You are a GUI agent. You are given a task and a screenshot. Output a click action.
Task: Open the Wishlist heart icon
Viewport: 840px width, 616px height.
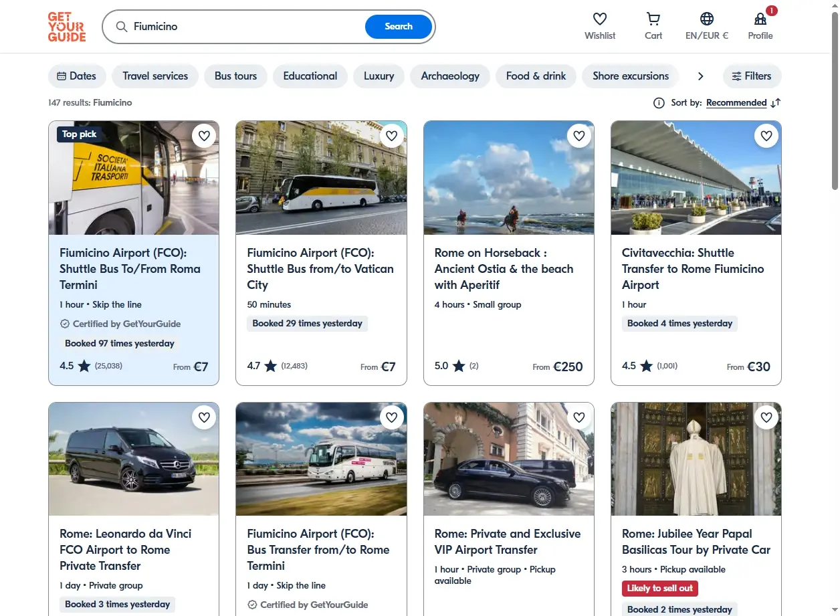pos(600,19)
